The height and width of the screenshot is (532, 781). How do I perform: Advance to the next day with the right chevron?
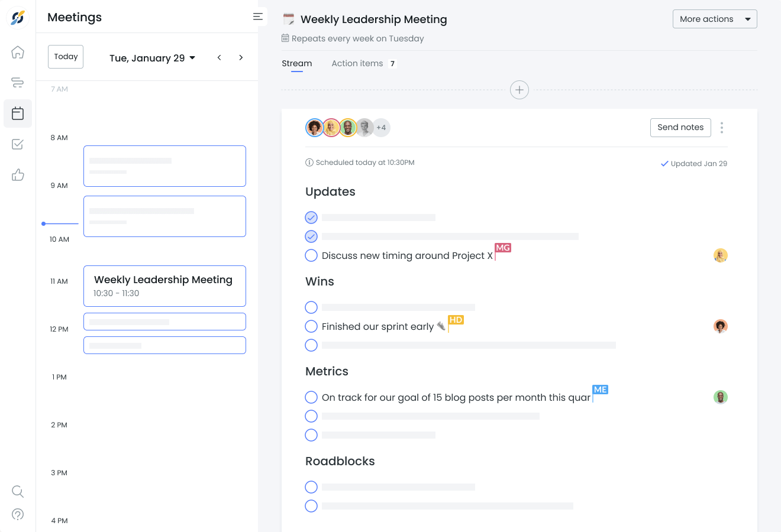[241, 57]
